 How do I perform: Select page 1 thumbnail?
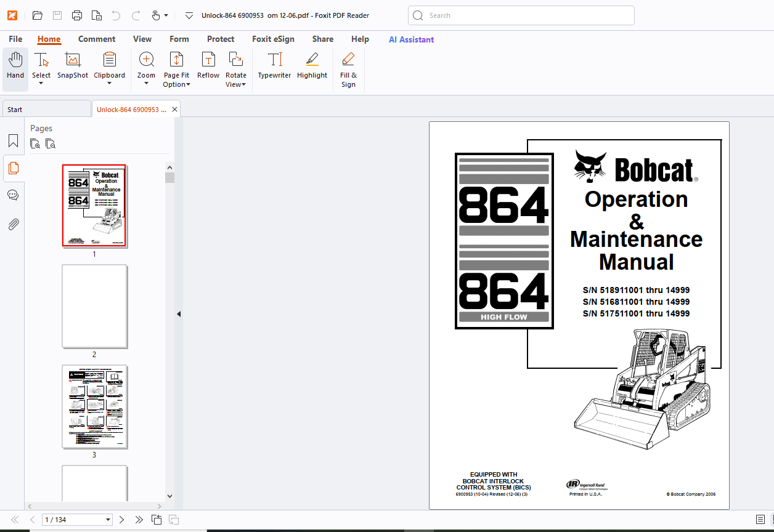click(x=94, y=206)
